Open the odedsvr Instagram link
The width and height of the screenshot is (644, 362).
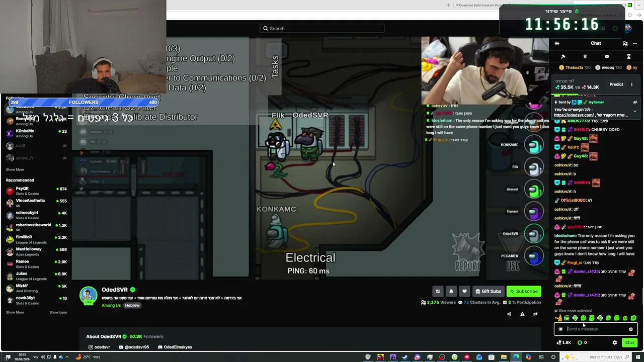point(99,347)
